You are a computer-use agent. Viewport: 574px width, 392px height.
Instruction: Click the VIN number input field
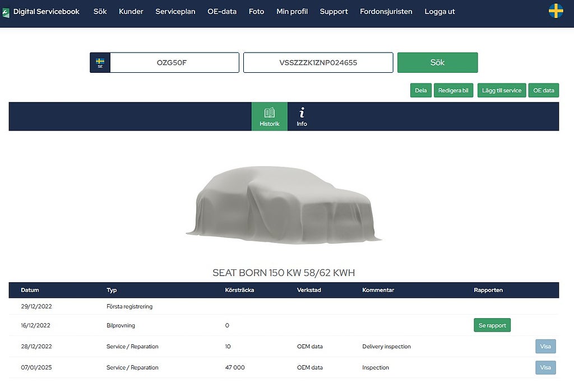coord(318,63)
